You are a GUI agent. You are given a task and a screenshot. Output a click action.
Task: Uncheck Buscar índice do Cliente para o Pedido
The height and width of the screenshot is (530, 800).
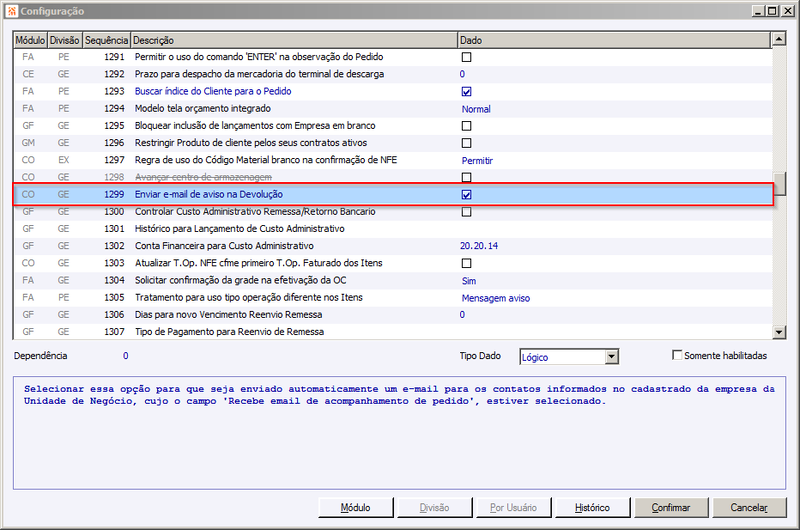pyautogui.click(x=466, y=91)
